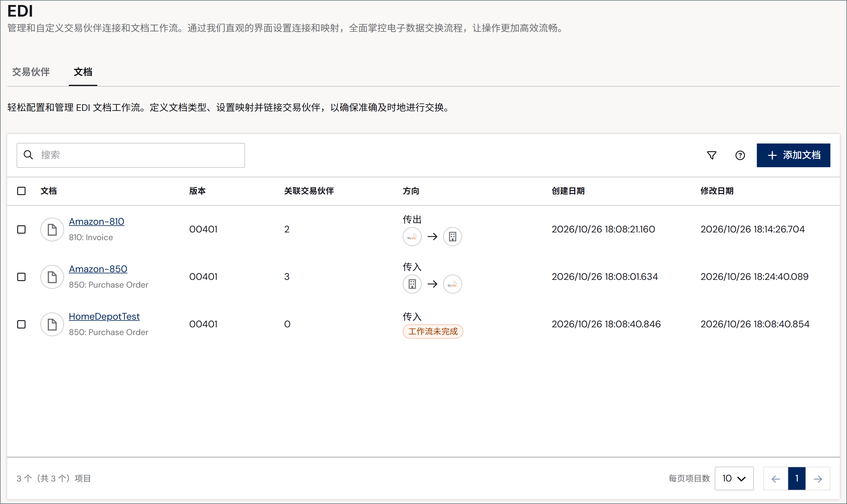Viewport: 847px width, 504px height.
Task: Check the Amazon-850 row checkbox
Action: [x=21, y=277]
